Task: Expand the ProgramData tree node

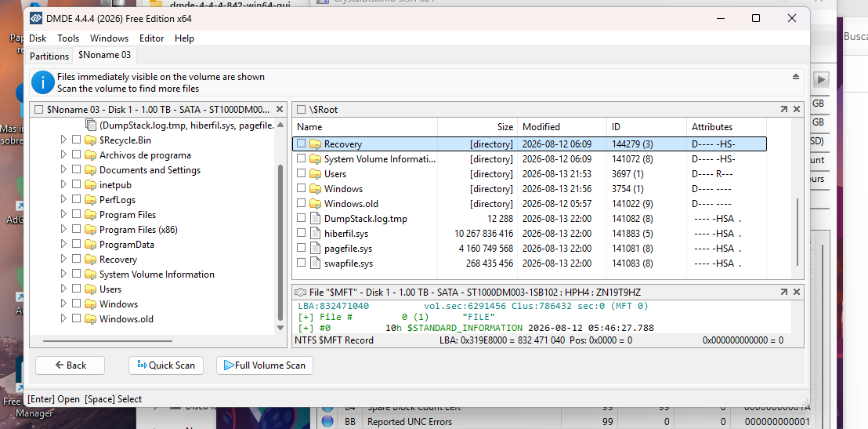Action: (x=63, y=245)
